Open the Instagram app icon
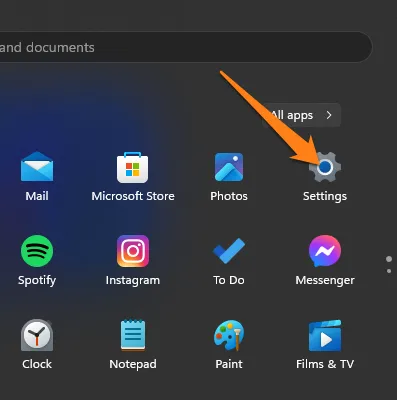397x400 pixels. (x=133, y=251)
